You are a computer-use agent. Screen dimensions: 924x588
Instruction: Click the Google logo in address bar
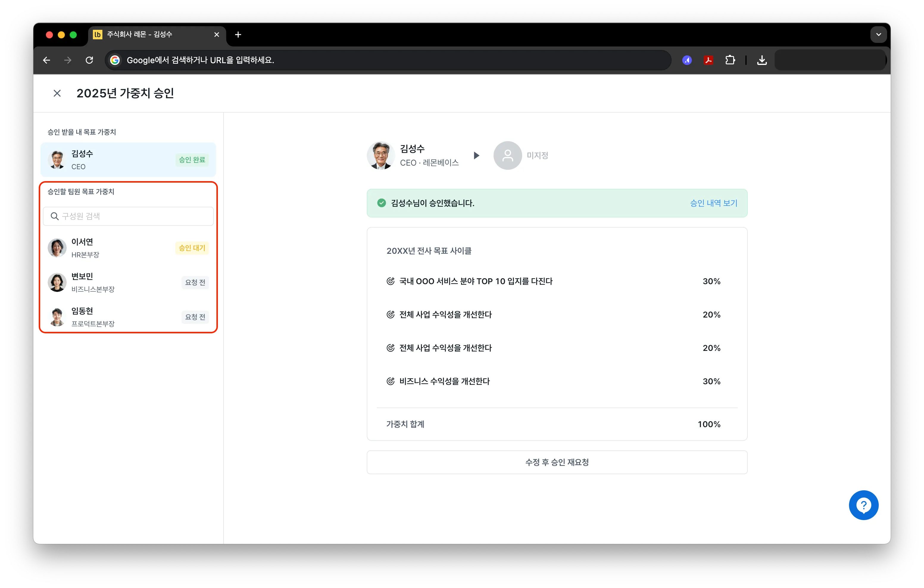(115, 60)
